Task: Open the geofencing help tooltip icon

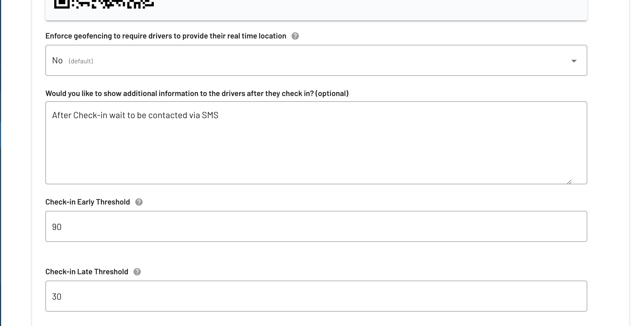Action: 295,36
